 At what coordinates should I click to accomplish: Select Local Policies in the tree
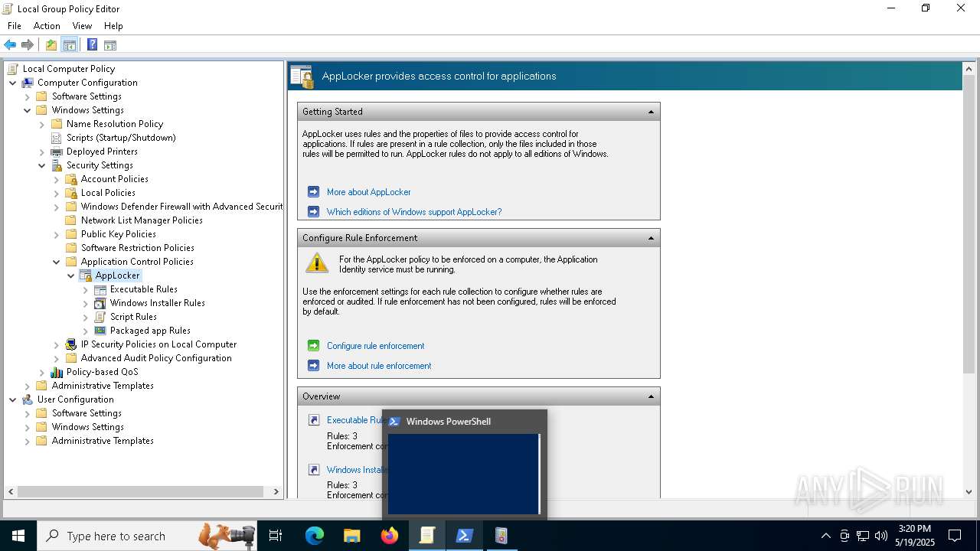[x=108, y=193]
